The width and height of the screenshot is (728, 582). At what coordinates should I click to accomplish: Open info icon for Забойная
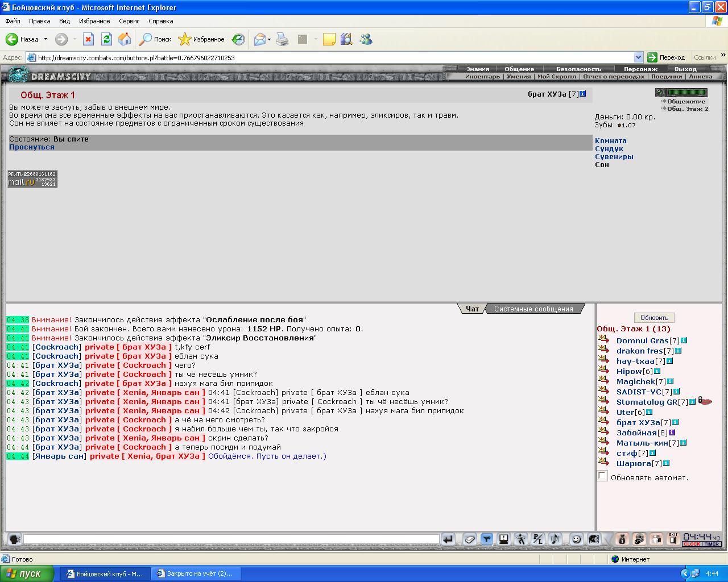pyautogui.click(x=672, y=433)
